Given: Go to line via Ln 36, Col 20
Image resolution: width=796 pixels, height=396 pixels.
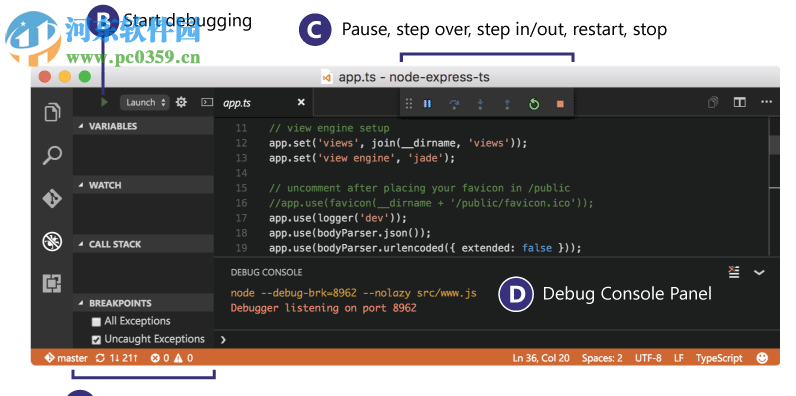Looking at the screenshot, I should 541,358.
